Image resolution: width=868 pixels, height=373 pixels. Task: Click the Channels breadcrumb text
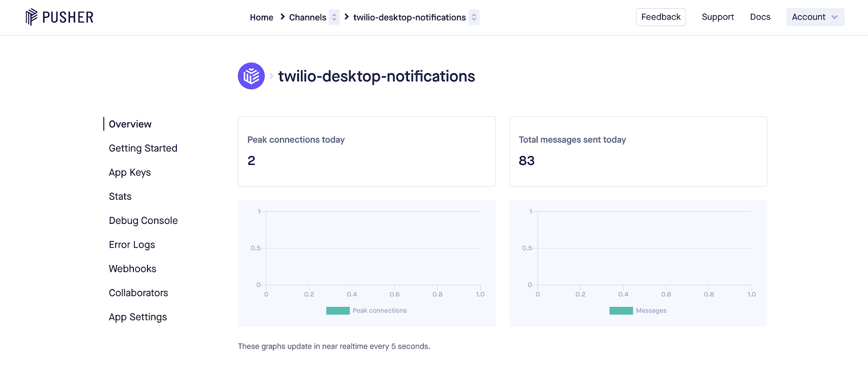[308, 17]
